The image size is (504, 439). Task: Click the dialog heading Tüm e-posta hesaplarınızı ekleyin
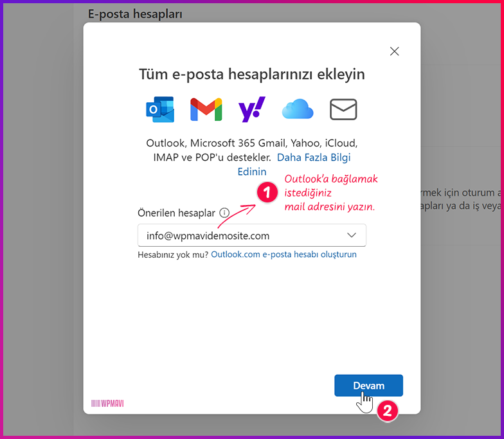click(x=252, y=74)
